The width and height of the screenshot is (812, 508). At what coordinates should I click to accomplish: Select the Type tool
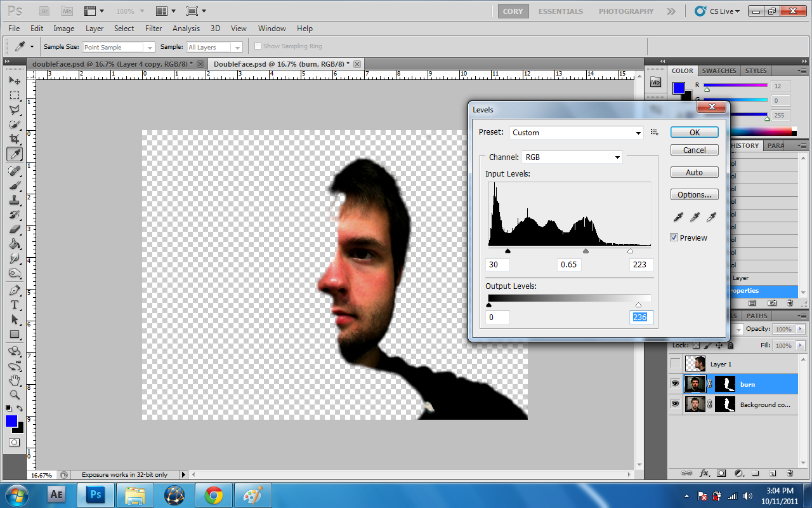coord(14,305)
